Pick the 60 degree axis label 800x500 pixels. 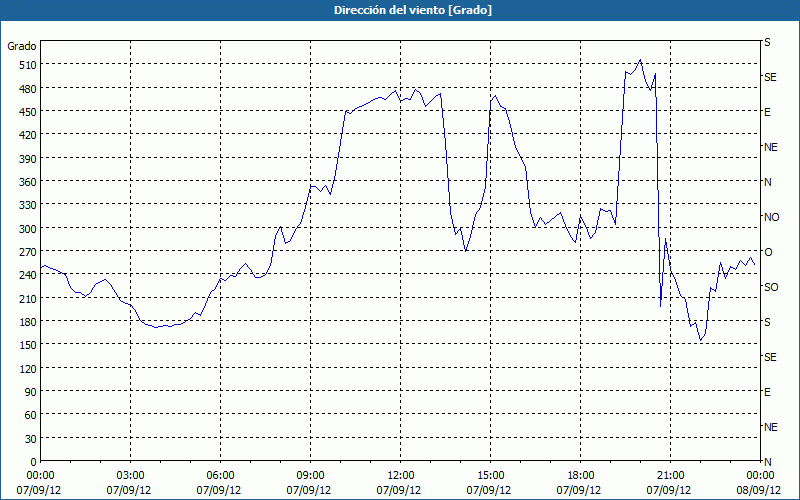pos(31,415)
